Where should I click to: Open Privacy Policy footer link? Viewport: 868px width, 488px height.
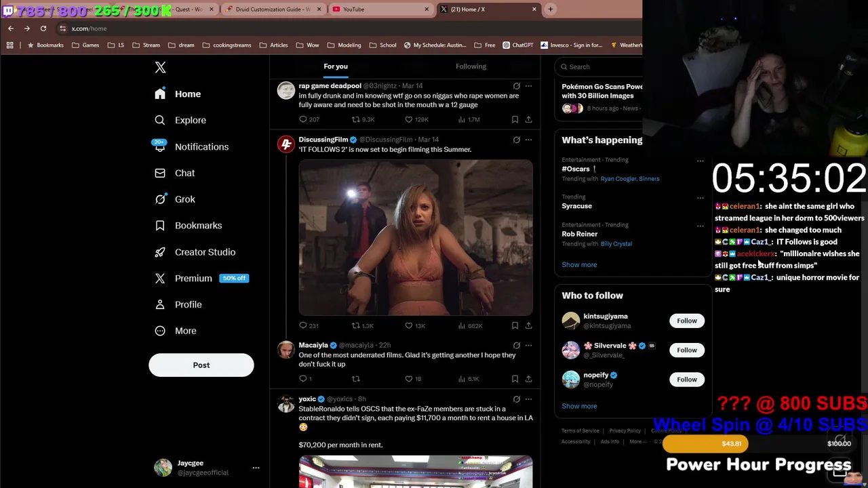tap(625, 431)
